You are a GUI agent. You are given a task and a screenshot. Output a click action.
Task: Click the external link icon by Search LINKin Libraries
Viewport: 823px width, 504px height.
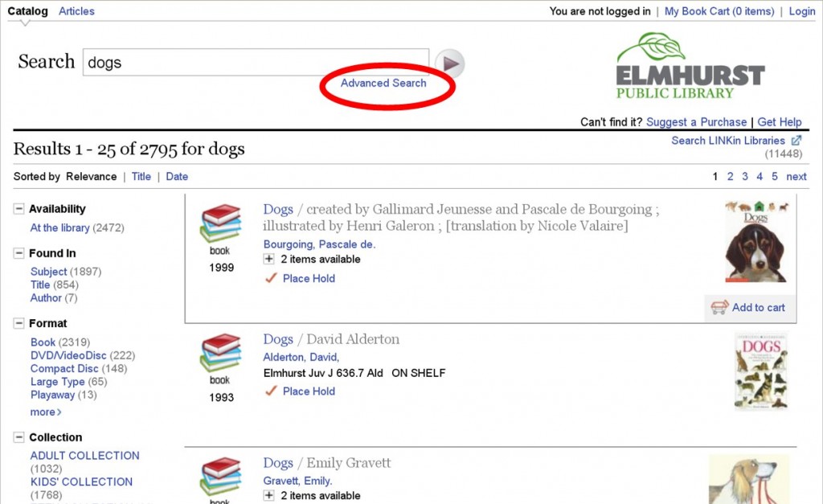[796, 141]
